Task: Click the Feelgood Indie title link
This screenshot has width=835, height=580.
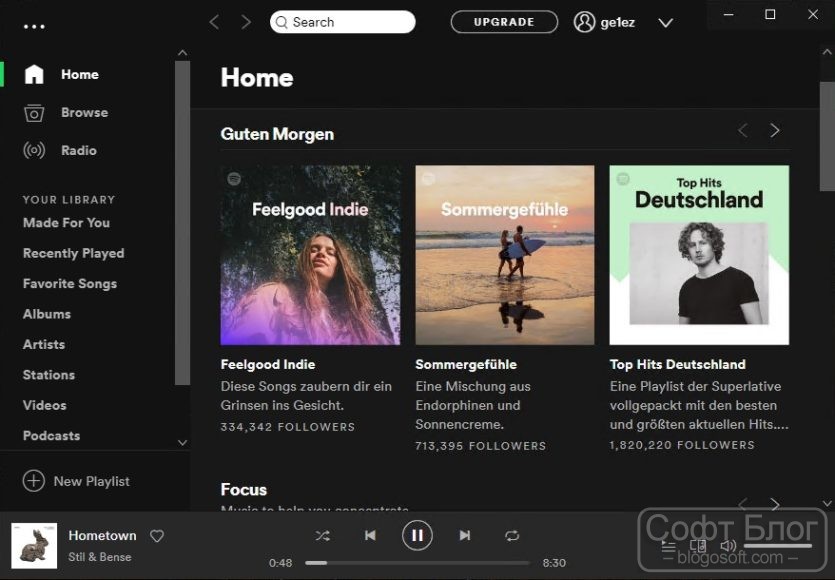Action: pyautogui.click(x=268, y=364)
